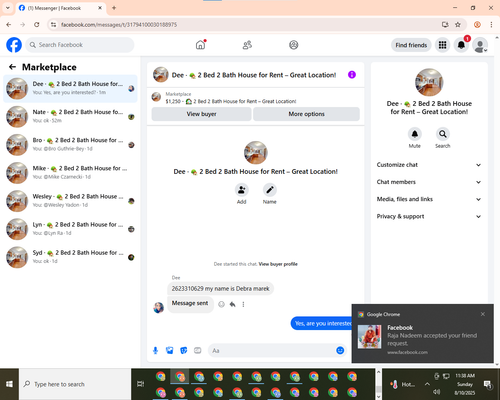This screenshot has width=500, height=400.
Task: Search in conversation magnifier icon
Action: click(x=443, y=134)
